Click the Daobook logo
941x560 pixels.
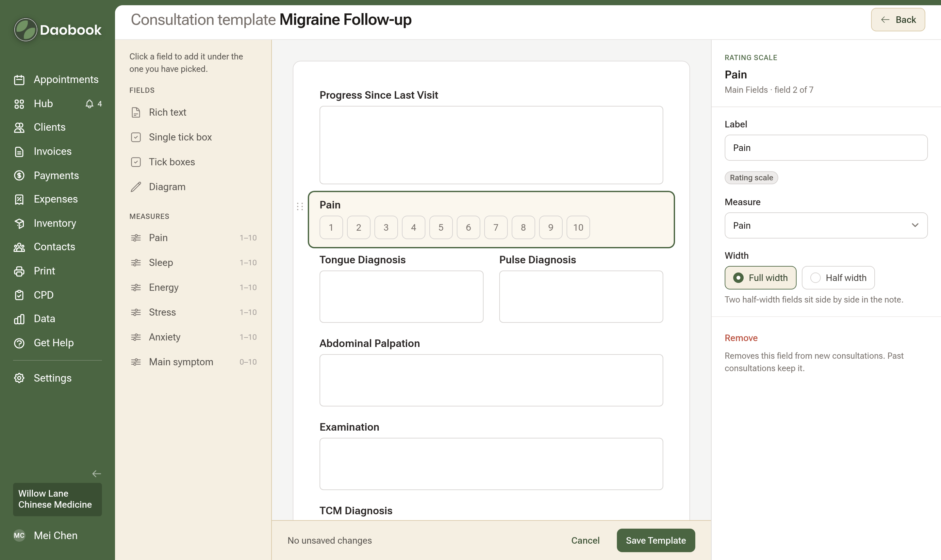click(58, 30)
